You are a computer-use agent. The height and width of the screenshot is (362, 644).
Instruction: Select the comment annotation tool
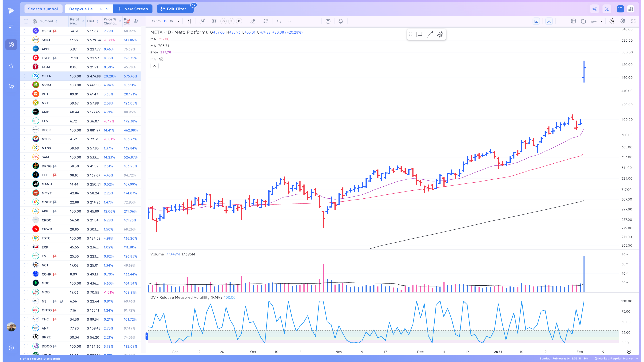click(419, 34)
